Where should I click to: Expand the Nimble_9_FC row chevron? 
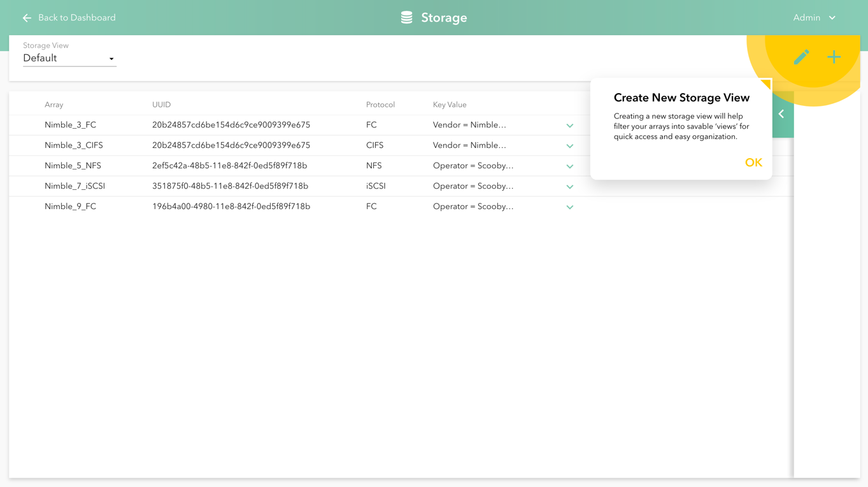pos(570,207)
